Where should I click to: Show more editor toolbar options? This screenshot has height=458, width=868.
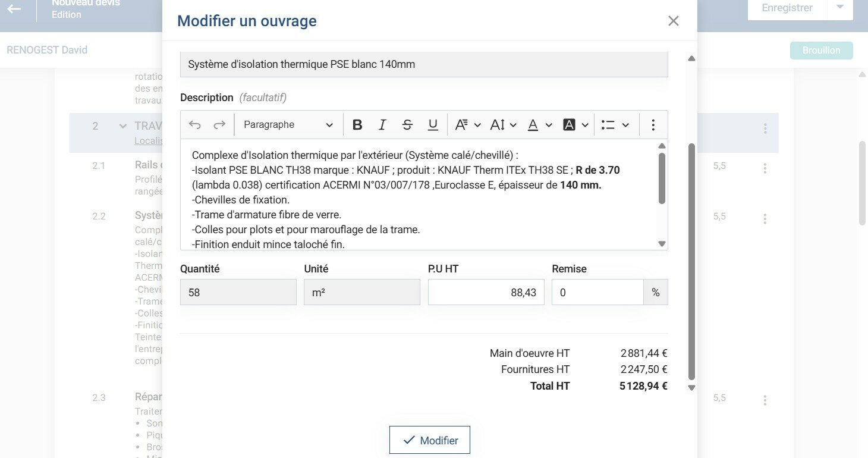pyautogui.click(x=653, y=125)
